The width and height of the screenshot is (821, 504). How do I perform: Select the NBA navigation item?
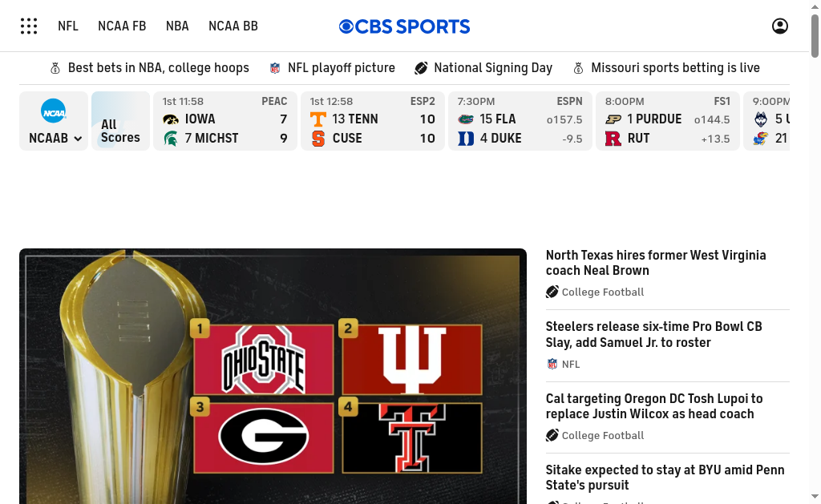coord(177,26)
